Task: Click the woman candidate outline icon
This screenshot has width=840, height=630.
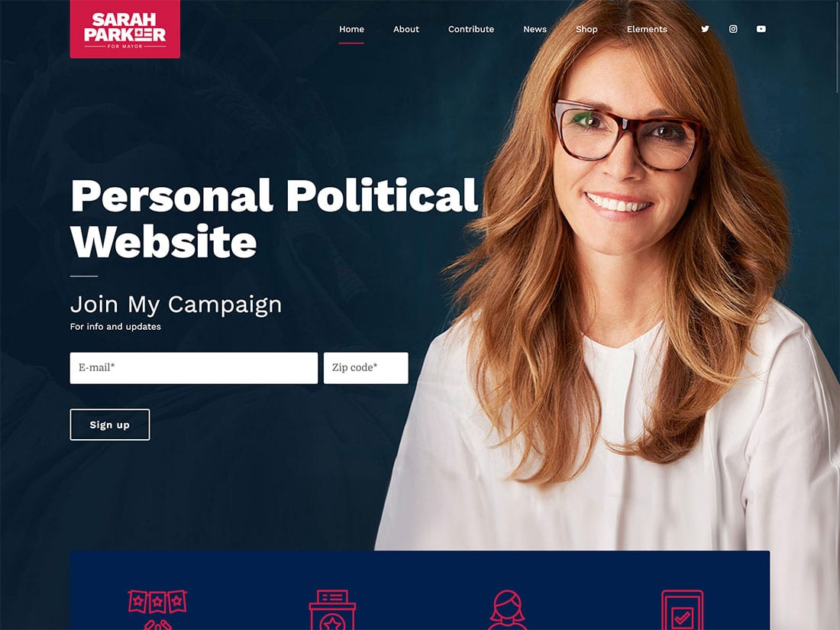Action: click(507, 609)
